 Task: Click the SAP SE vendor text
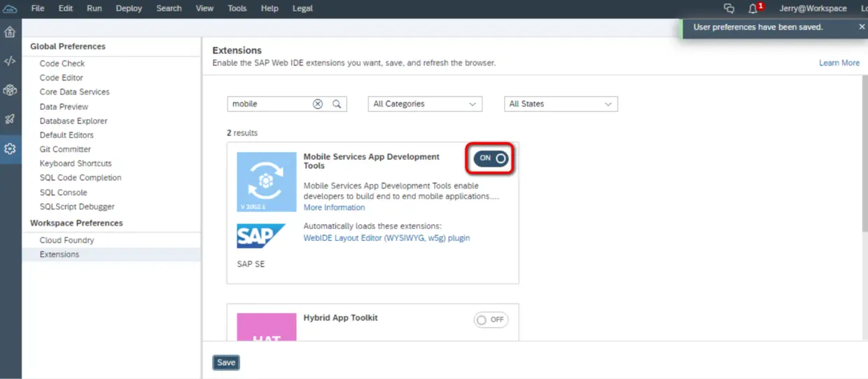(x=251, y=264)
